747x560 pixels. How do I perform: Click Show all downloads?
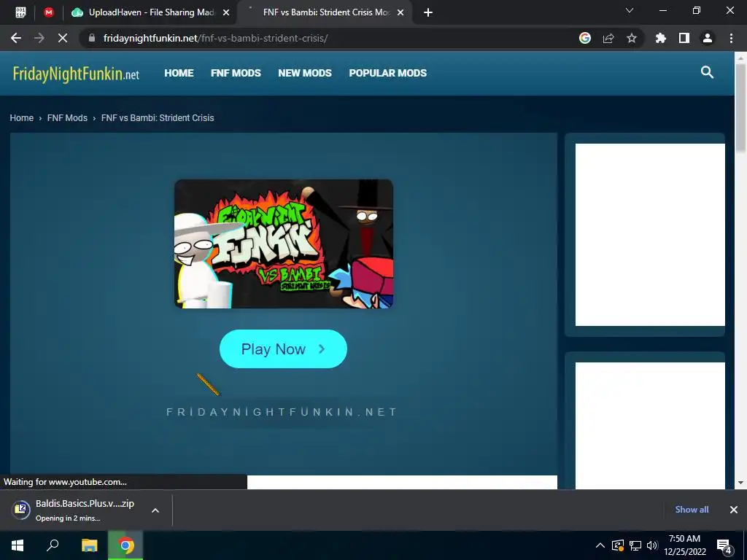tap(692, 510)
